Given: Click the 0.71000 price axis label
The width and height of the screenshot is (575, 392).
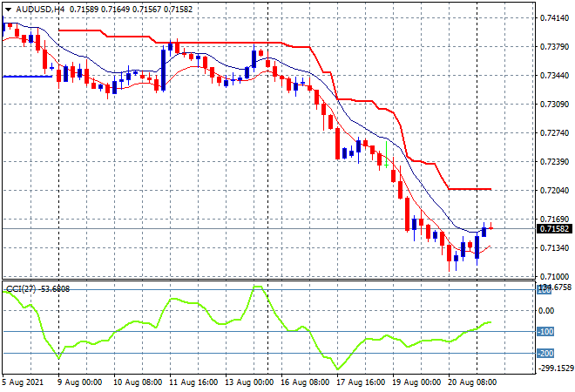Looking at the screenshot, I should point(554,276).
